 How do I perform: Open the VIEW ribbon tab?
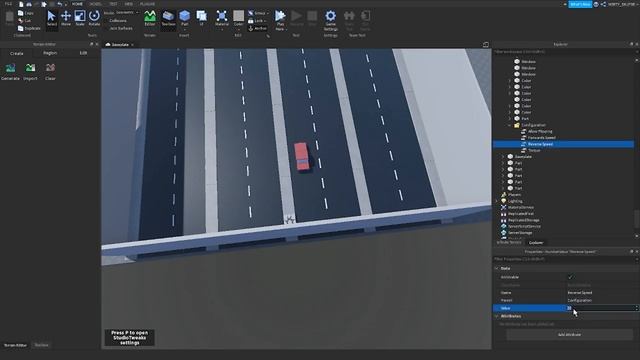point(129,4)
